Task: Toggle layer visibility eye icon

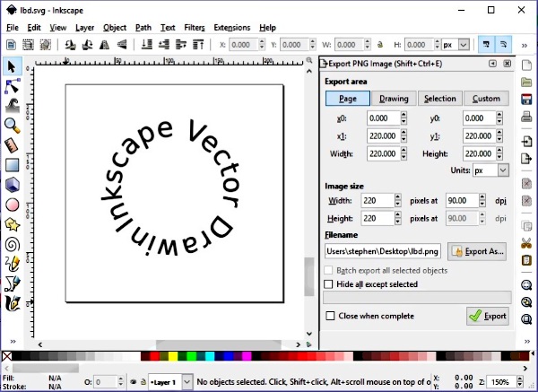Action: (x=134, y=382)
